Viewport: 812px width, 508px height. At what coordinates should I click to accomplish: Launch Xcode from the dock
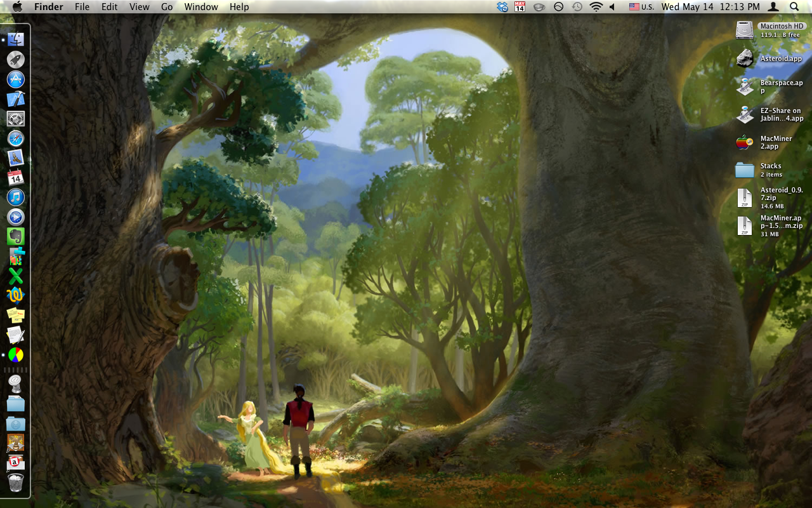coord(15,99)
